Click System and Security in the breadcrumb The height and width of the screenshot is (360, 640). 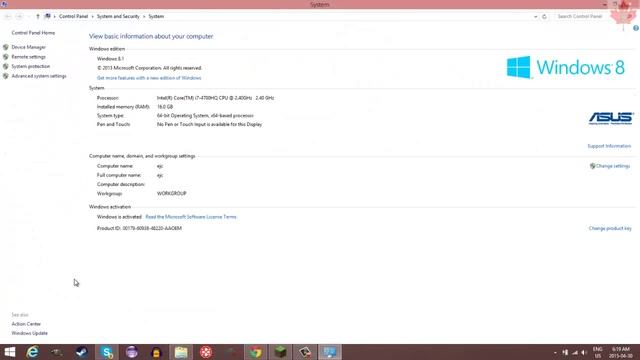pos(118,16)
